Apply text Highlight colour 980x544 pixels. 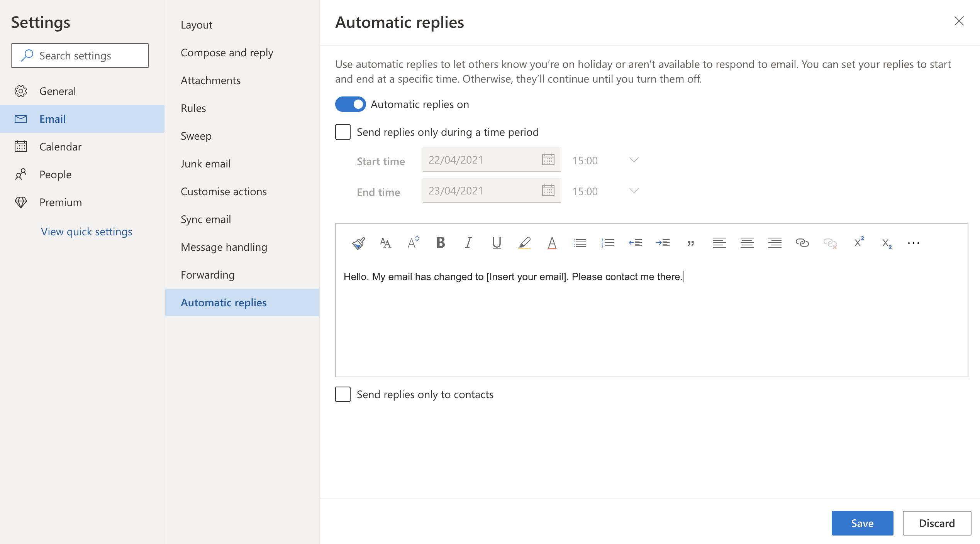pyautogui.click(x=524, y=243)
